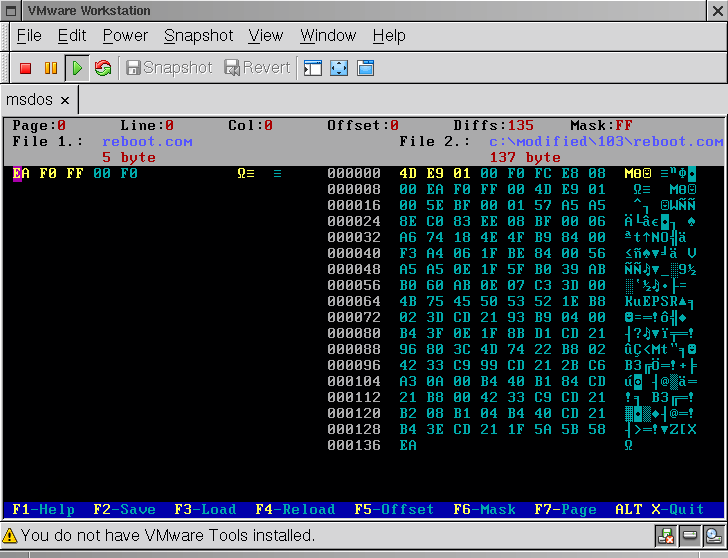The height and width of the screenshot is (558, 728).
Task: Click the Page:0 indicator
Action: (39, 125)
